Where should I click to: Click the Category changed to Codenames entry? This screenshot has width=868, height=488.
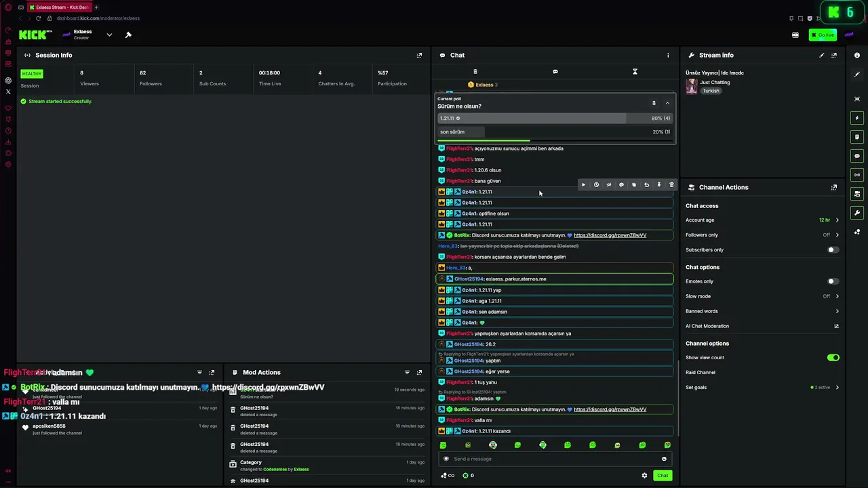click(x=326, y=466)
